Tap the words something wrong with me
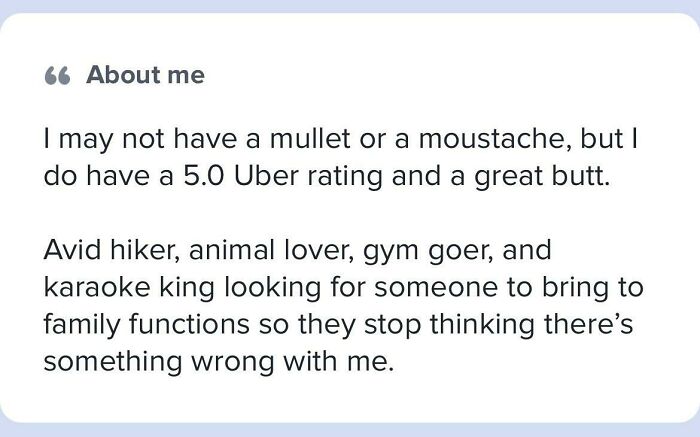 point(219,358)
